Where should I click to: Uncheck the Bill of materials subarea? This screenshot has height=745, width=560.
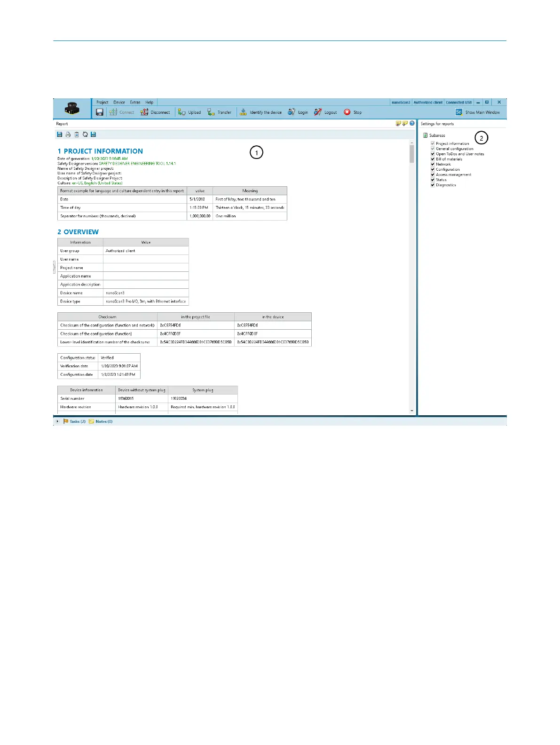[433, 159]
